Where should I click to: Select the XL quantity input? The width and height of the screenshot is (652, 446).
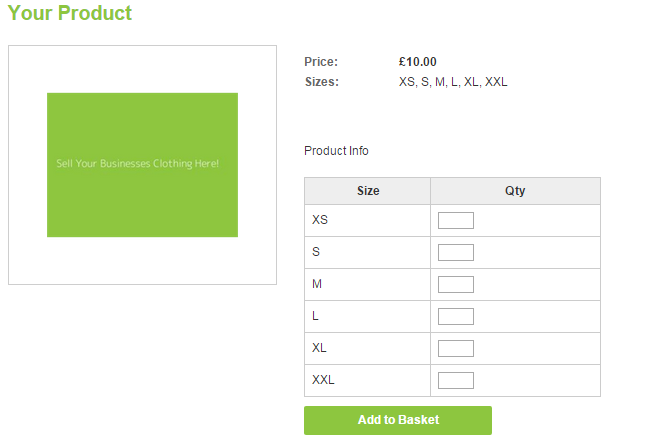click(x=456, y=348)
